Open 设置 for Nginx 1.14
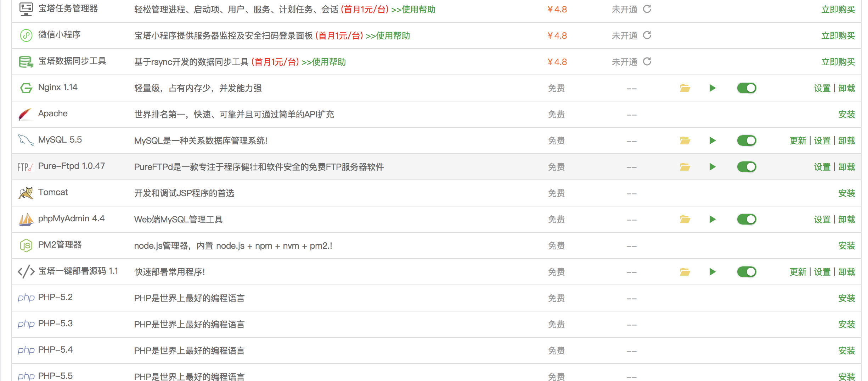Screen dimensions: 868x381 tap(822, 88)
